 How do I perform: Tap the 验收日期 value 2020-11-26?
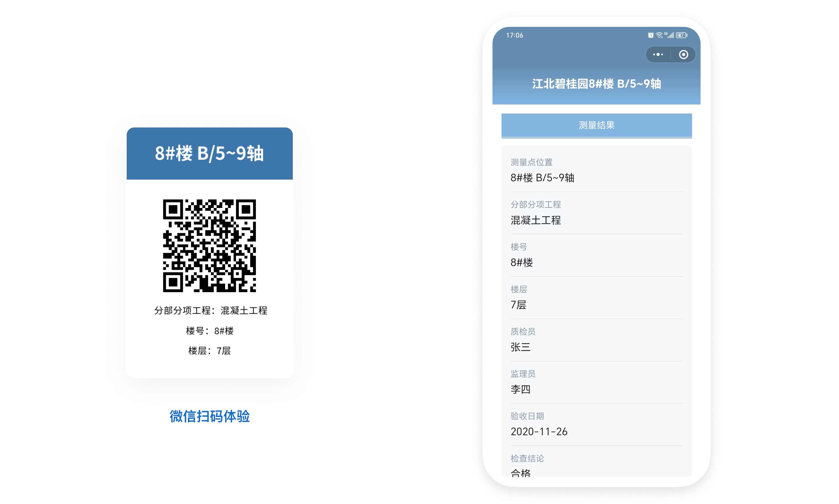pos(539,431)
